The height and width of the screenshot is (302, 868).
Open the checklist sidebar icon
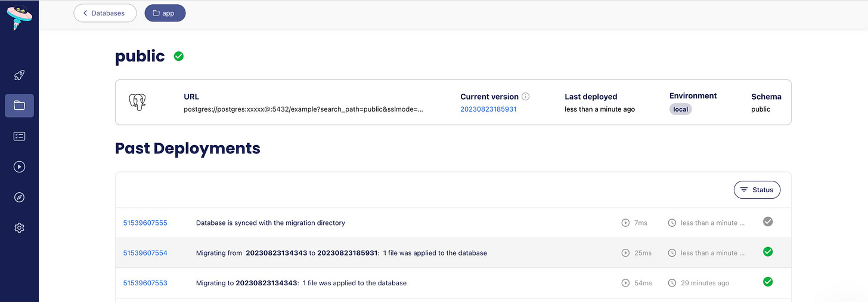(x=19, y=136)
